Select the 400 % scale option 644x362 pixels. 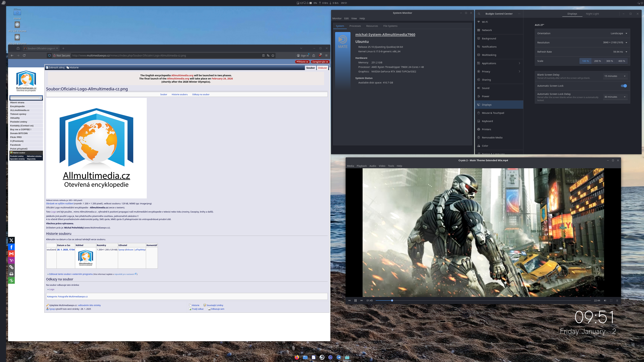[x=622, y=61]
